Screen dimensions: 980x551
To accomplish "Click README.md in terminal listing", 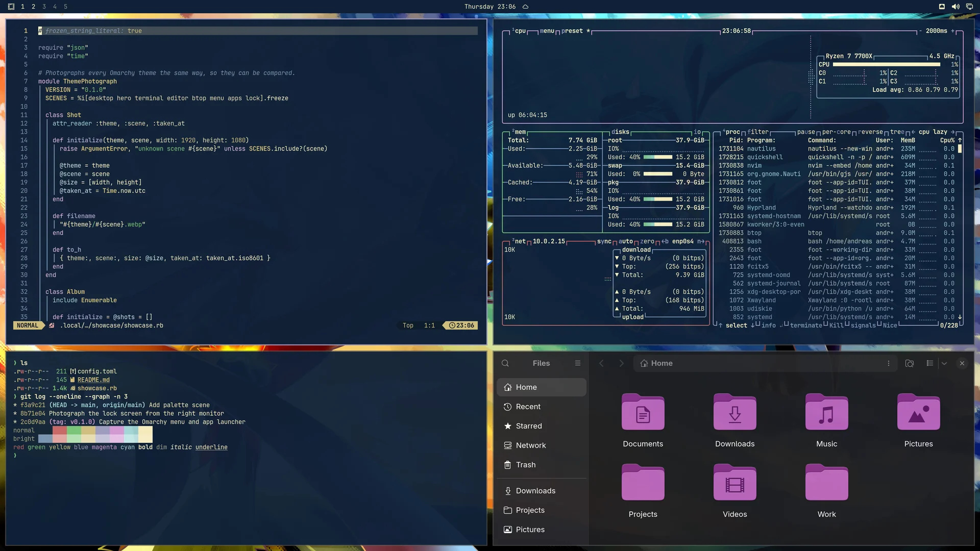I will 93,380.
